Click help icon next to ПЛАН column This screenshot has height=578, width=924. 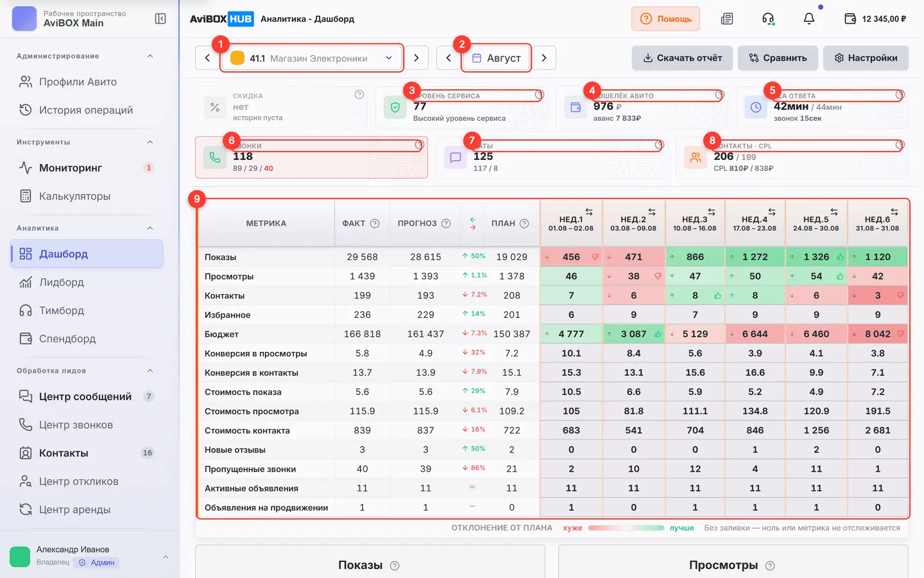[x=524, y=223]
